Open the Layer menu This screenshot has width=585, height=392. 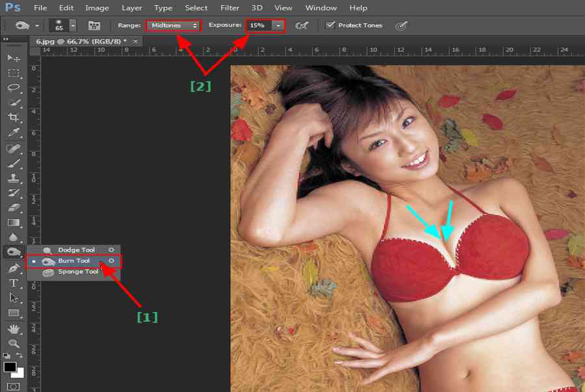tap(132, 8)
